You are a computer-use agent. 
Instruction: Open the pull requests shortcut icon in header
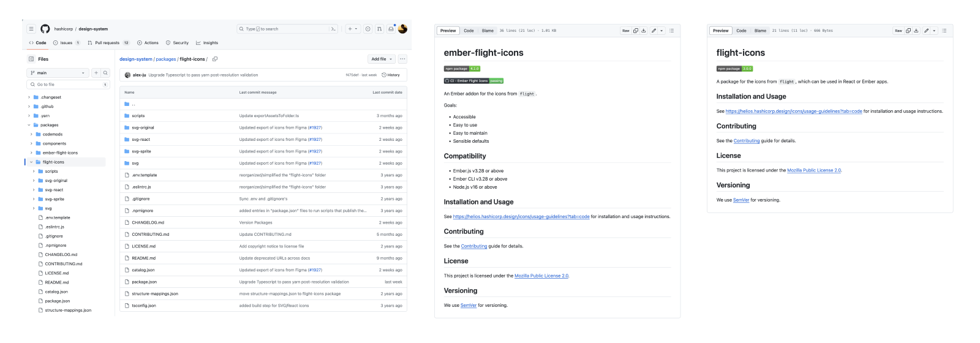(379, 29)
